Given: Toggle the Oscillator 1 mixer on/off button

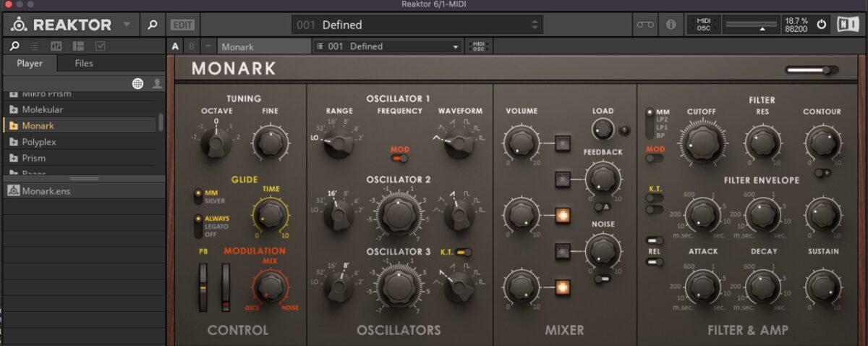Looking at the screenshot, I should 562,142.
